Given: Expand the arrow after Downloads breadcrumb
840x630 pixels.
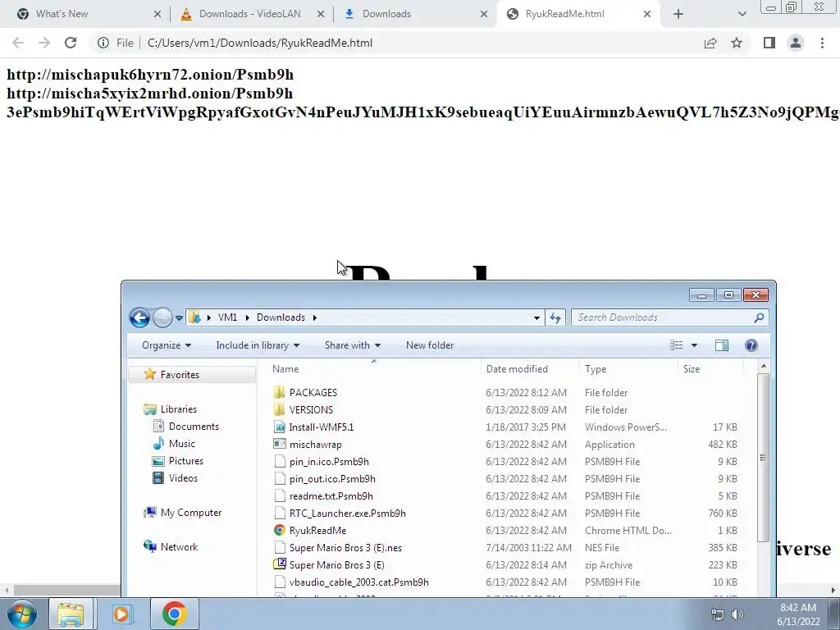Looking at the screenshot, I should tap(314, 317).
